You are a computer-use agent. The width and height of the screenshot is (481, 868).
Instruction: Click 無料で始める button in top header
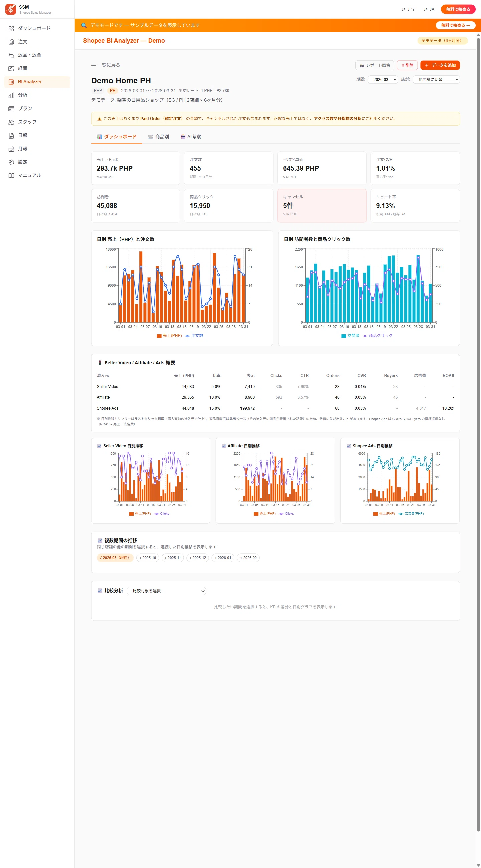[x=458, y=9]
